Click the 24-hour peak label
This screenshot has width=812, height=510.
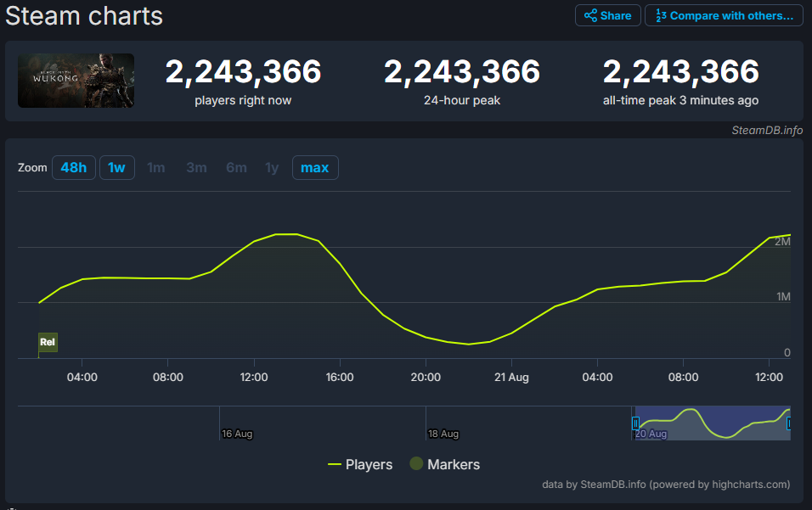[x=462, y=100]
